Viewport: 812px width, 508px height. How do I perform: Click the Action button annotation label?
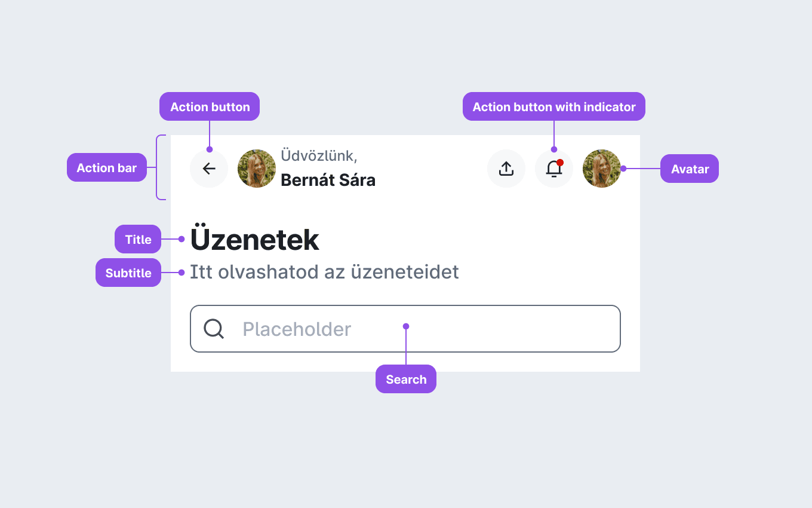click(210, 107)
